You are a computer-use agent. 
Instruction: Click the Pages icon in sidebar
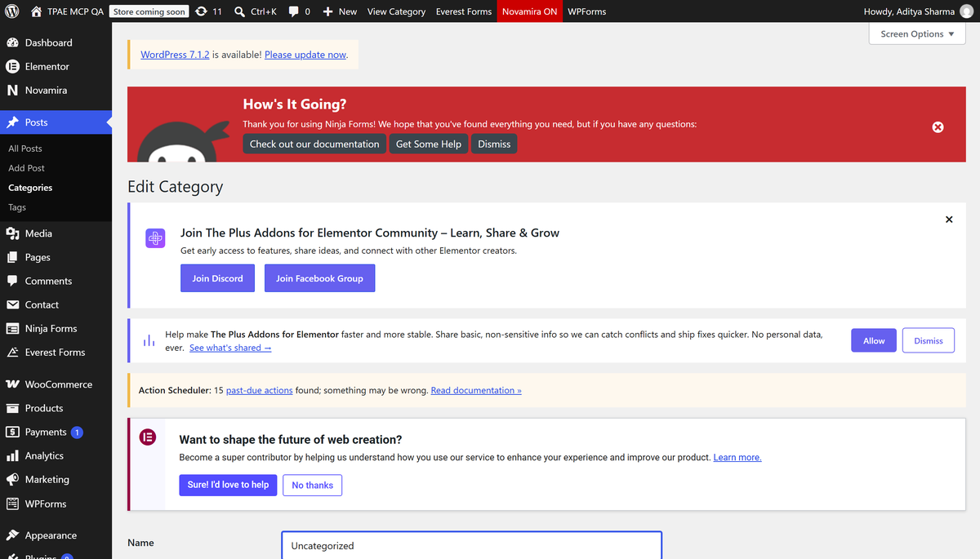[x=12, y=257]
